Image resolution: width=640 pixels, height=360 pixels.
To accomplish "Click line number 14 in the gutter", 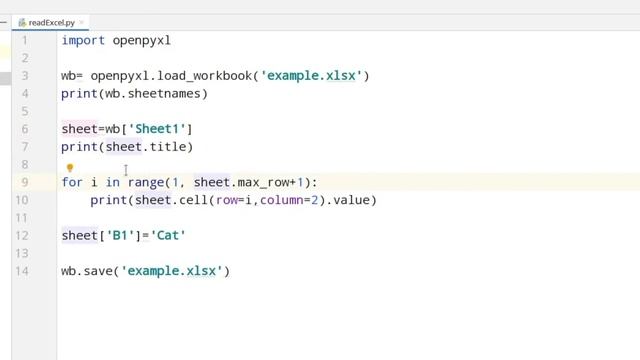I will 22,271.
